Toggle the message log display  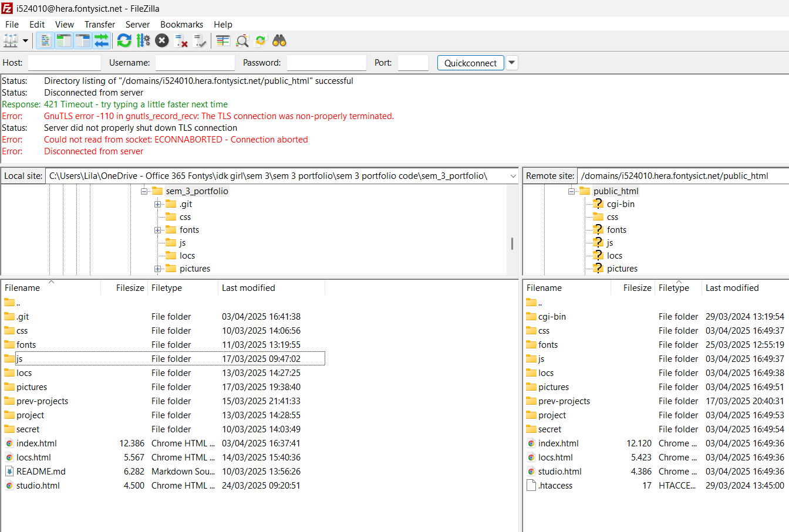45,40
